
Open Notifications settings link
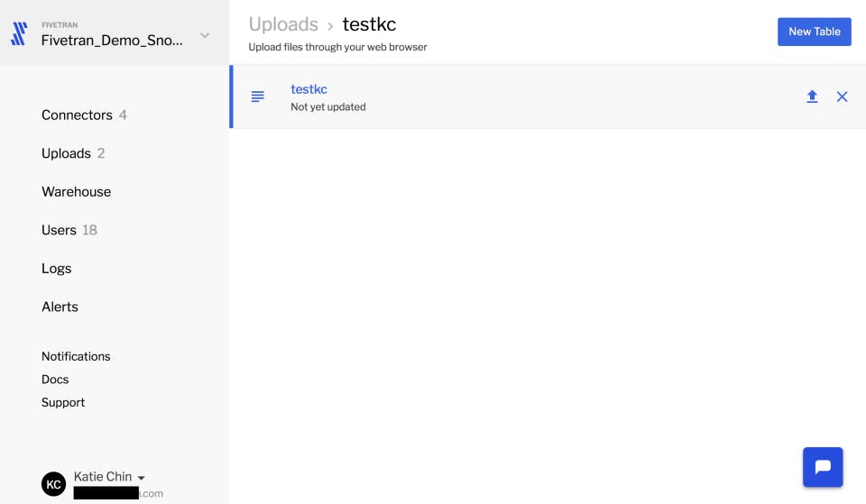(76, 356)
